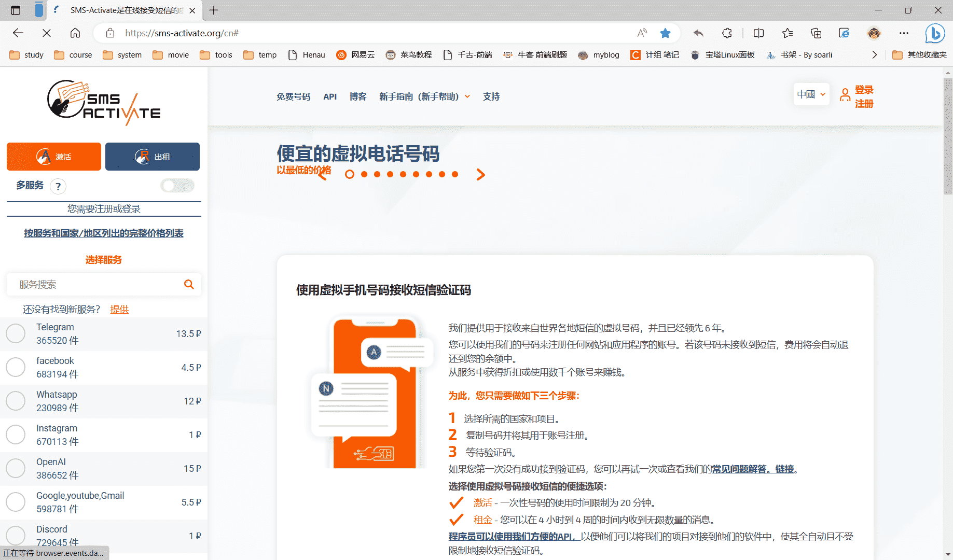Open the Internet Explorer mode icon
The width and height of the screenshot is (953, 560).
(844, 33)
